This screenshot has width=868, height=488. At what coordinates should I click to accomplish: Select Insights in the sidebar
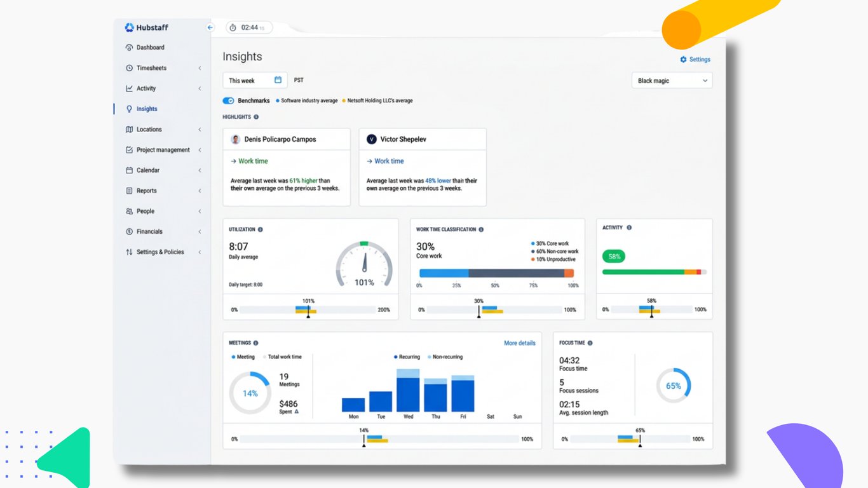[147, 109]
